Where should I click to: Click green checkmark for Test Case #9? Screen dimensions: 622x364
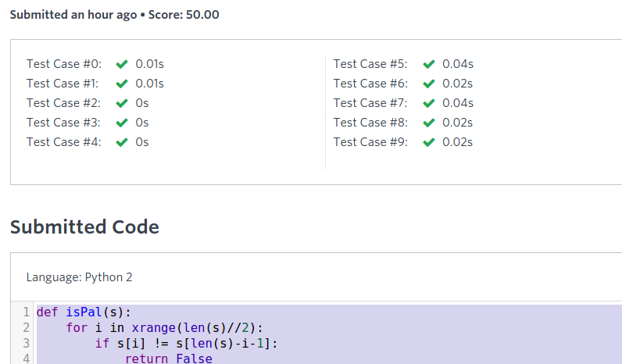[x=428, y=142]
